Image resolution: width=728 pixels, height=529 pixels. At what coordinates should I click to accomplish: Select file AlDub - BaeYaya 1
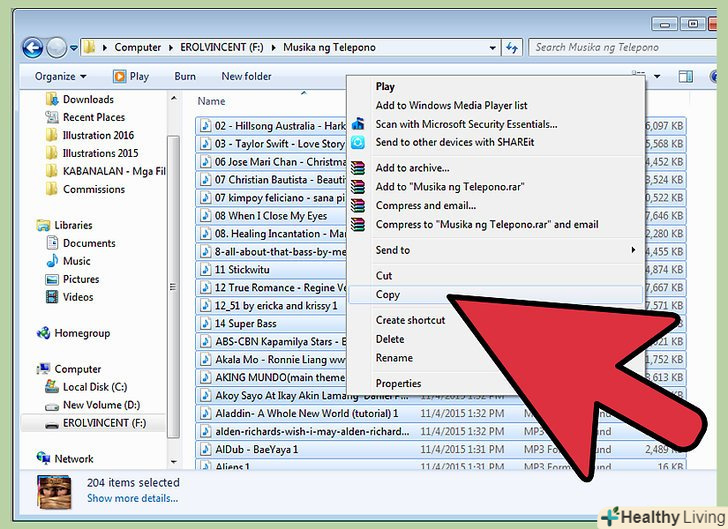click(x=256, y=450)
